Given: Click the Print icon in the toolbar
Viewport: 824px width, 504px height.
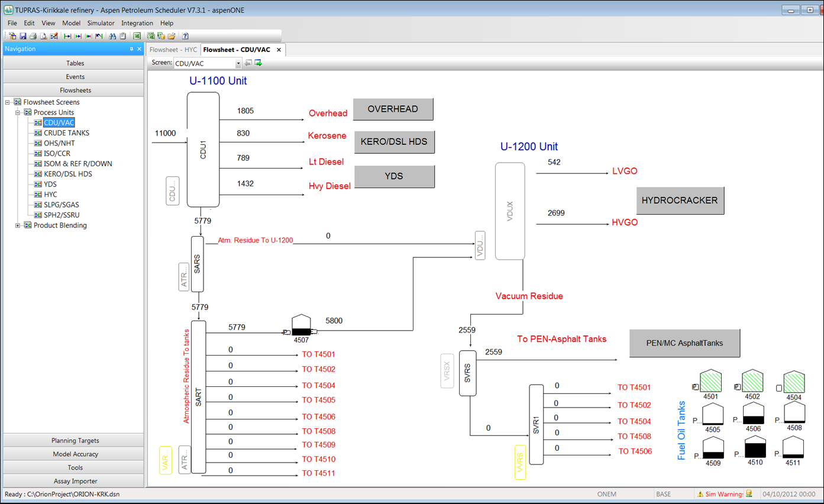Looking at the screenshot, I should [33, 36].
